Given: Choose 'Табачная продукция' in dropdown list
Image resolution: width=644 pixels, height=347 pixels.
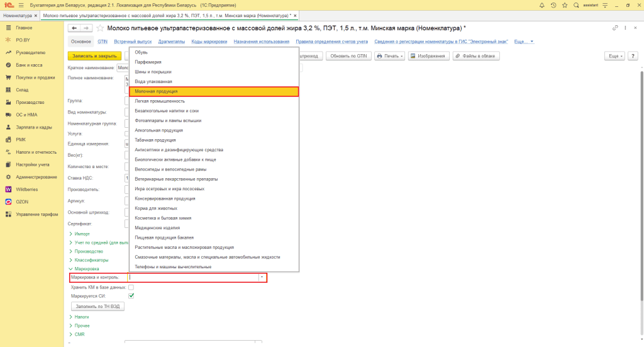Looking at the screenshot, I should click(155, 140).
